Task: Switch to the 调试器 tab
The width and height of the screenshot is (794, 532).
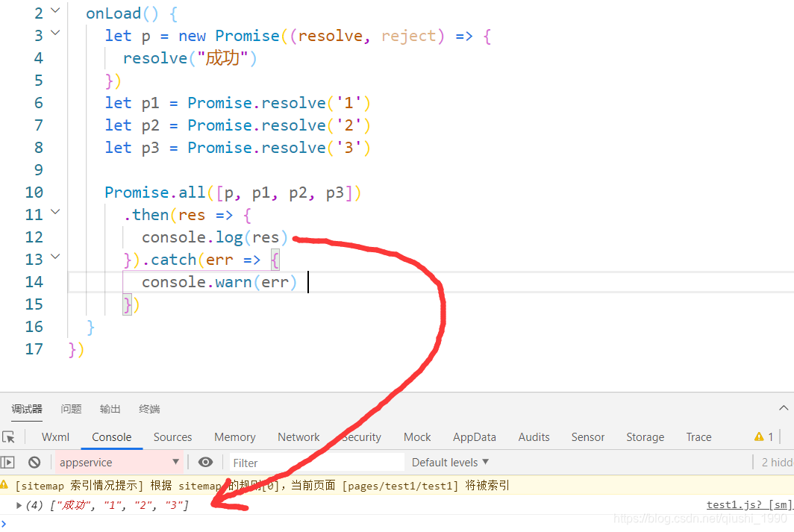Action: pyautogui.click(x=27, y=409)
